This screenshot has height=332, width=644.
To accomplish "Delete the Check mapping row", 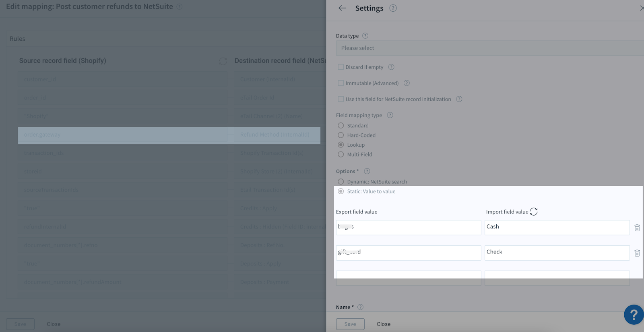I will tap(637, 253).
